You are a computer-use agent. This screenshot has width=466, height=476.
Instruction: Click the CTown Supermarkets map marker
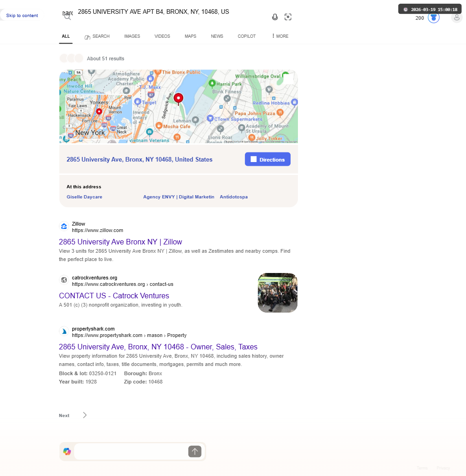point(210,119)
